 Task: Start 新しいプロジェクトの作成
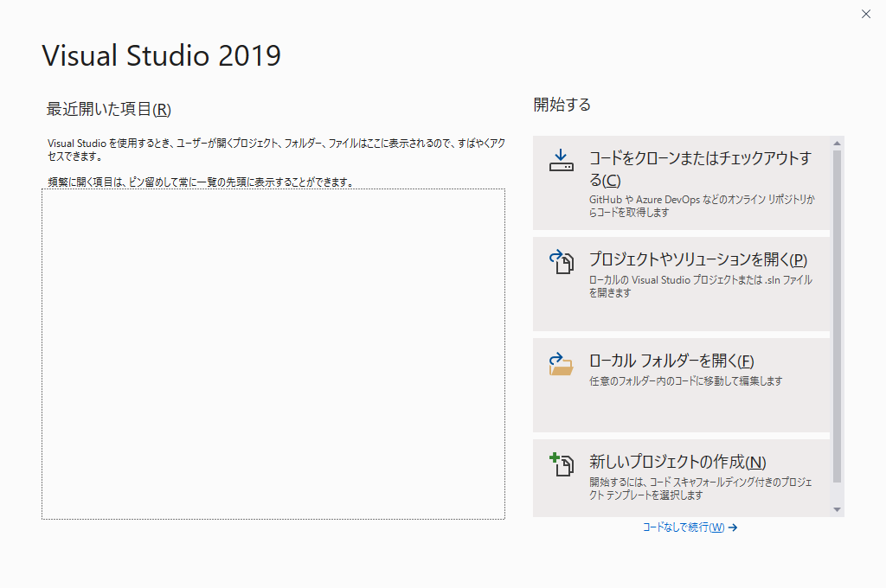pos(682,478)
